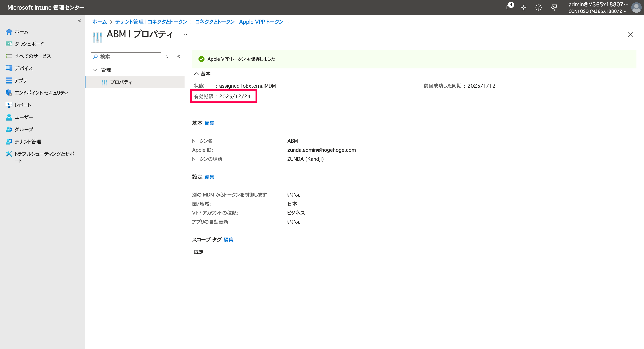Click the すべてのサービス list icon
Viewport: 644px width, 349px height.
pyautogui.click(x=9, y=56)
